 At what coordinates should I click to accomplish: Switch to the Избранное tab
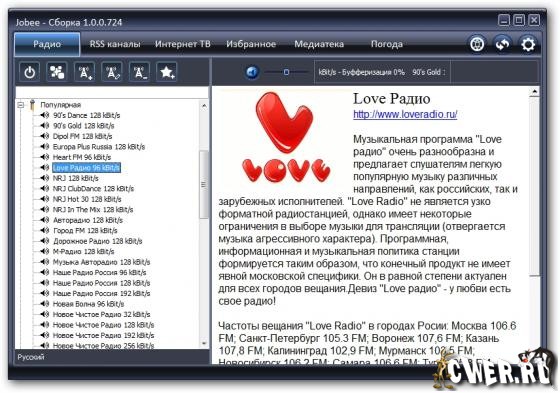point(251,44)
